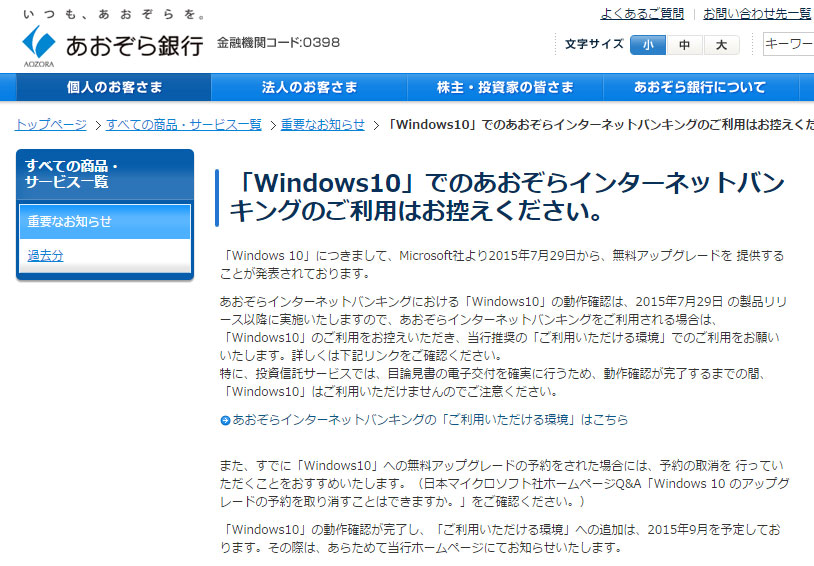This screenshot has height=566, width=814.
Task: Focus the keyword search field
Action: pos(788,44)
